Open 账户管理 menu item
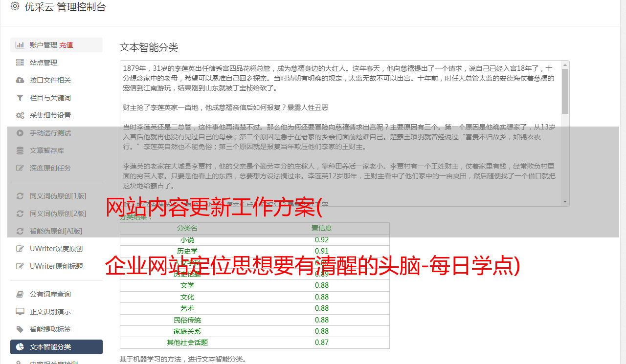The image size is (626, 364). click(56, 45)
